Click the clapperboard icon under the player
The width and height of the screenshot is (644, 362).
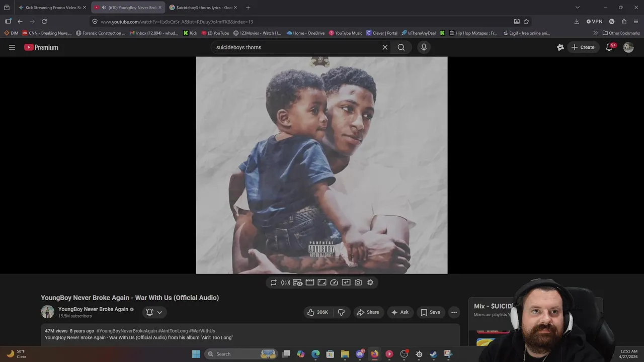[x=310, y=283]
